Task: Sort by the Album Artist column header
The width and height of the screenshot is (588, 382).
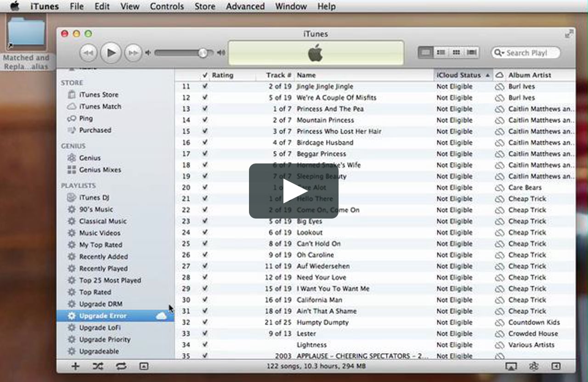Action: click(540, 75)
